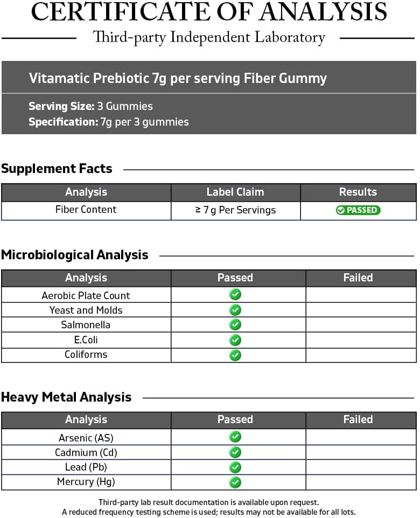Click the green check for Aerobic Plate Count
Screen dimensions: 420x518
[x=235, y=295]
